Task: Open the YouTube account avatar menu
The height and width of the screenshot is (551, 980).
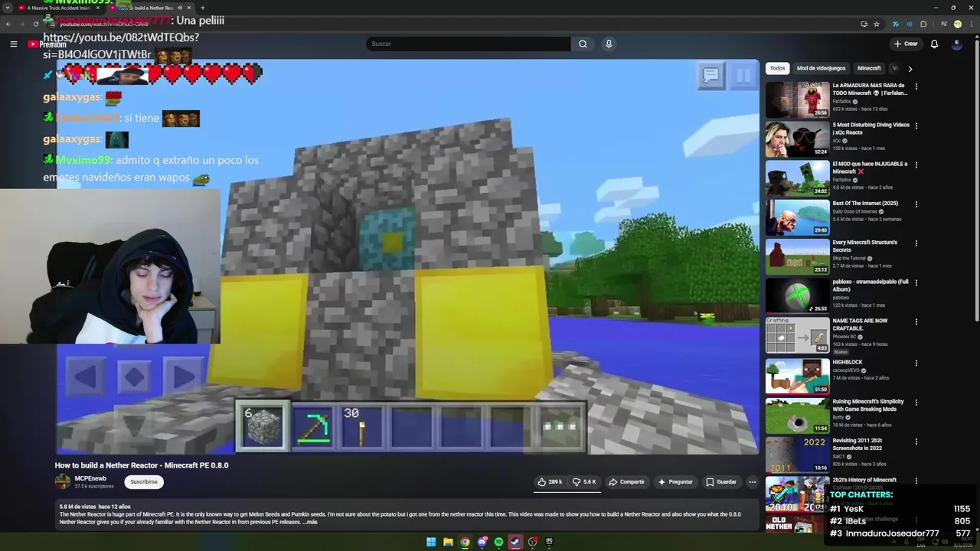Action: click(956, 44)
